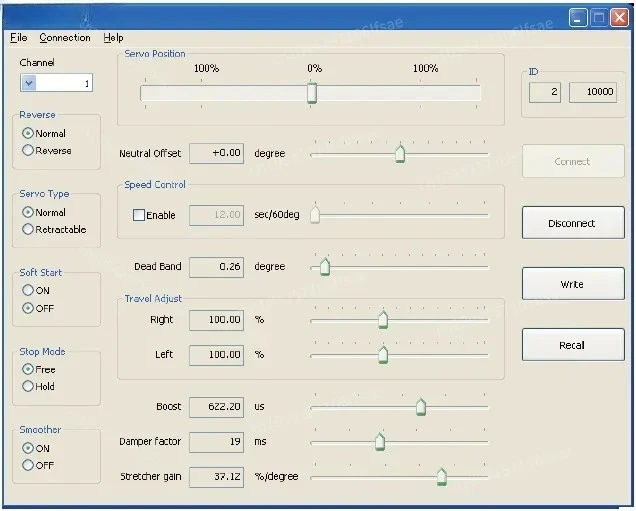Click the Neutral Offset slider thumb
Screen dimensions: 636x511
pyautogui.click(x=400, y=153)
